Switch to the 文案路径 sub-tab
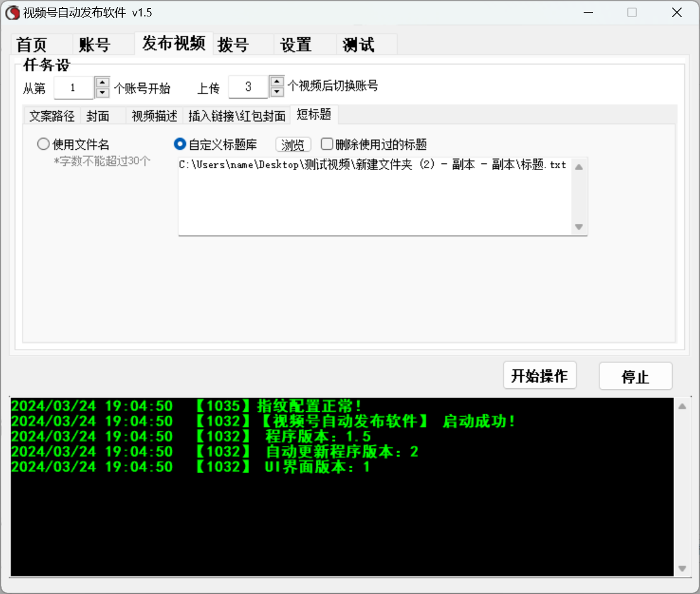 click(x=52, y=116)
